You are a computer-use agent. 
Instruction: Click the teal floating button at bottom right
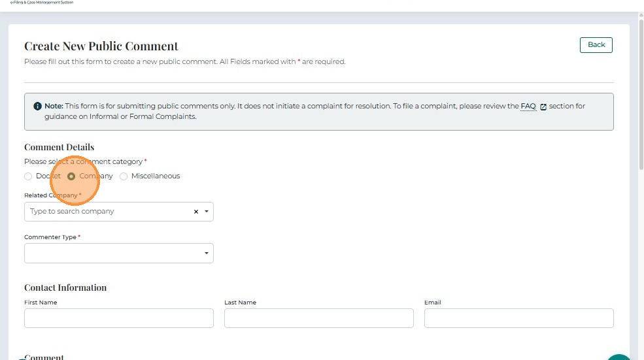[619, 357]
